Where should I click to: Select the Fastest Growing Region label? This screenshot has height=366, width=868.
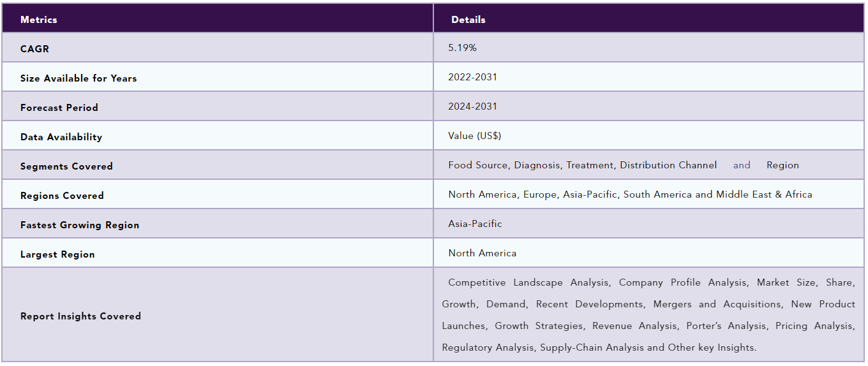(80, 225)
